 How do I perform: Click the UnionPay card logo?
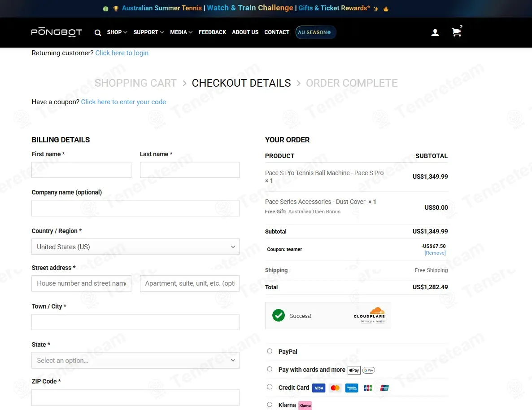click(384, 388)
